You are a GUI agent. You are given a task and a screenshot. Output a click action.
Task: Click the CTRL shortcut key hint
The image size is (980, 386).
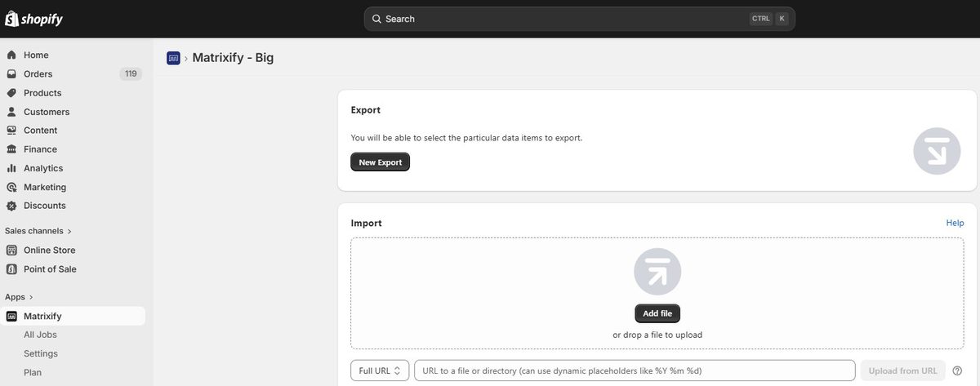(x=761, y=19)
